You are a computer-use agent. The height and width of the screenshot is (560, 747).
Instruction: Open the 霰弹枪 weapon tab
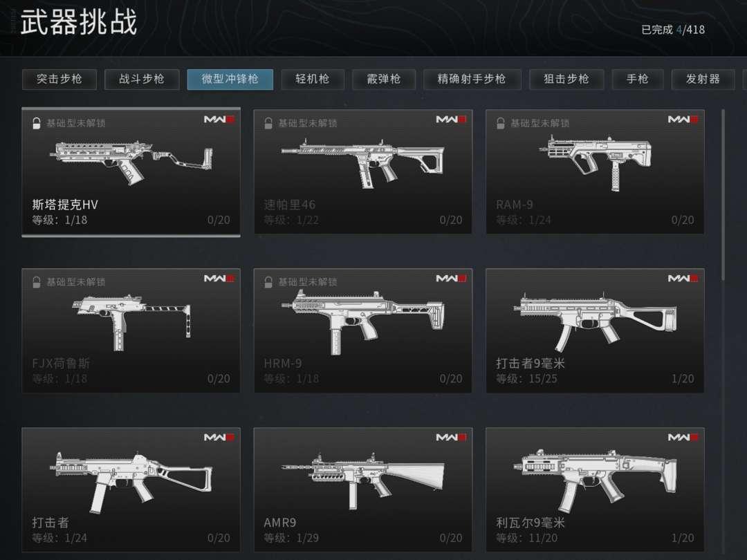pos(383,79)
